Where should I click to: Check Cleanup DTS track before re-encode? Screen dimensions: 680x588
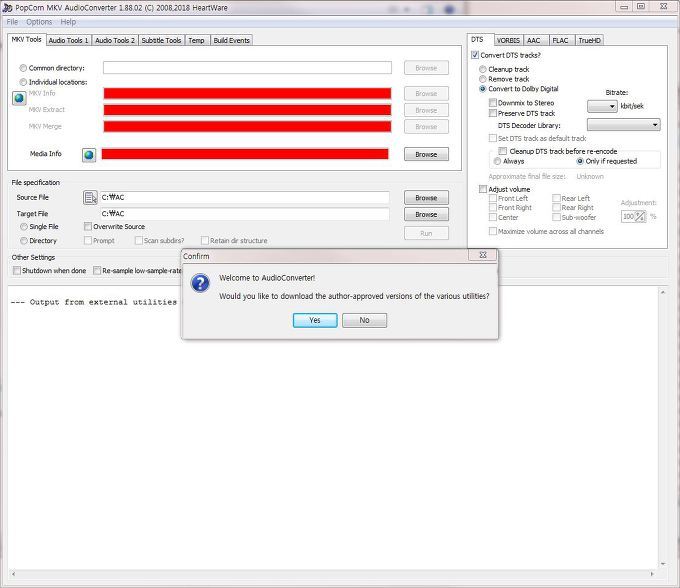[x=503, y=151]
